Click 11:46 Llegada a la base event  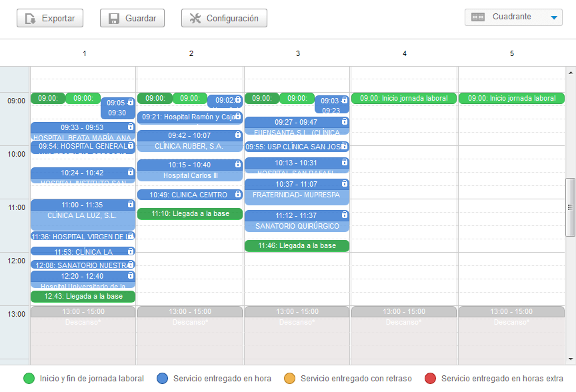[297, 246]
